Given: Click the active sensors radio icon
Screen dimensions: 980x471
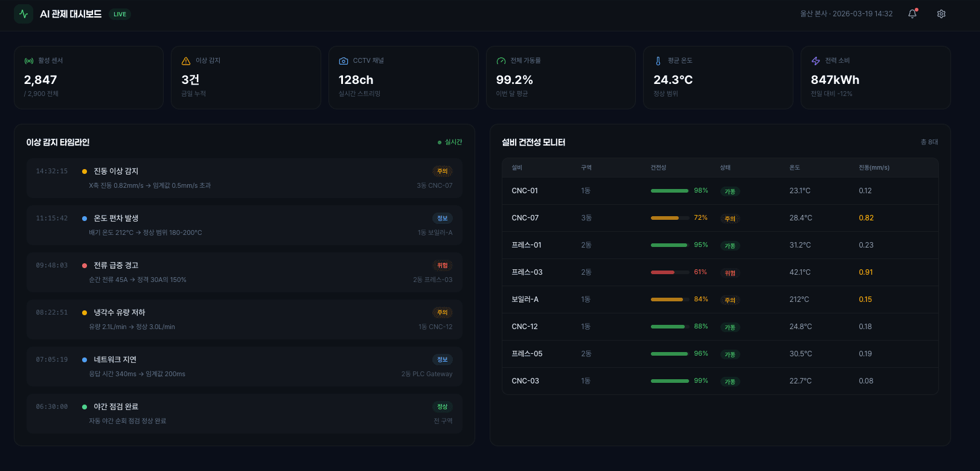Looking at the screenshot, I should click(28, 61).
